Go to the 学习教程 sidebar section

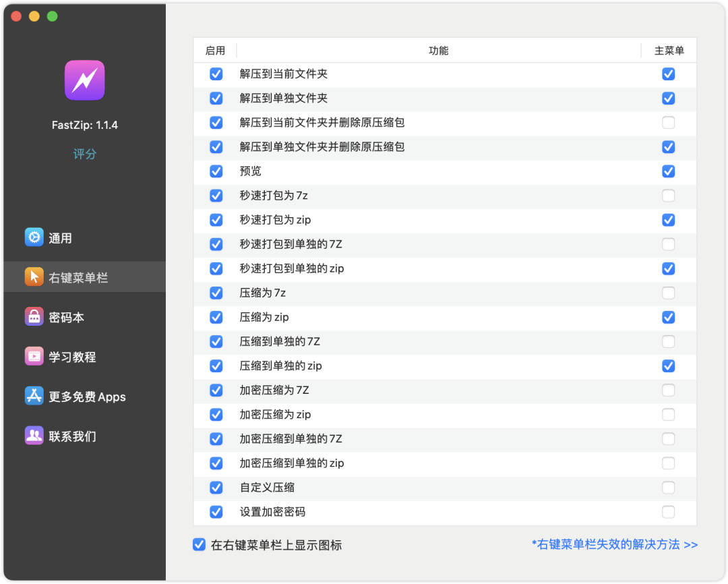pyautogui.click(x=72, y=357)
